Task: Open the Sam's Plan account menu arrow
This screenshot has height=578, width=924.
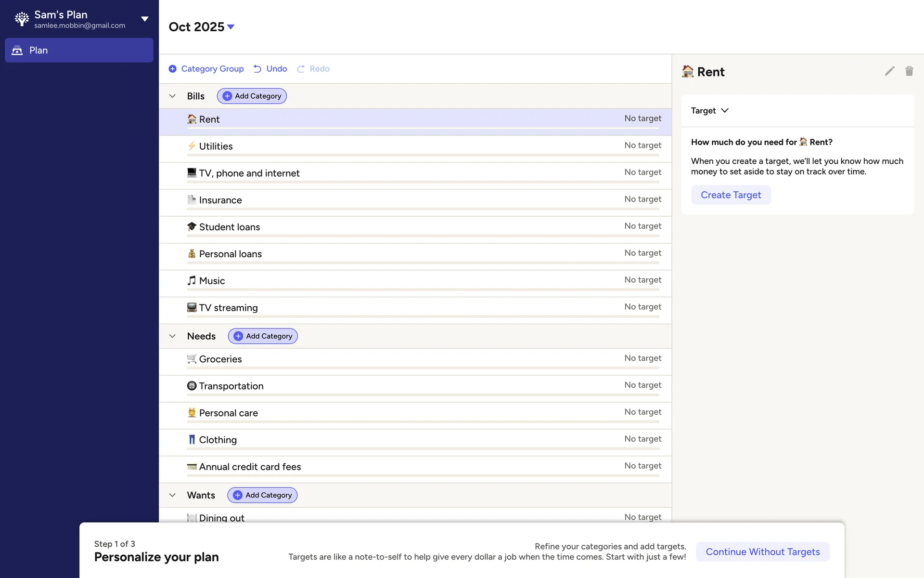Action: [x=144, y=19]
